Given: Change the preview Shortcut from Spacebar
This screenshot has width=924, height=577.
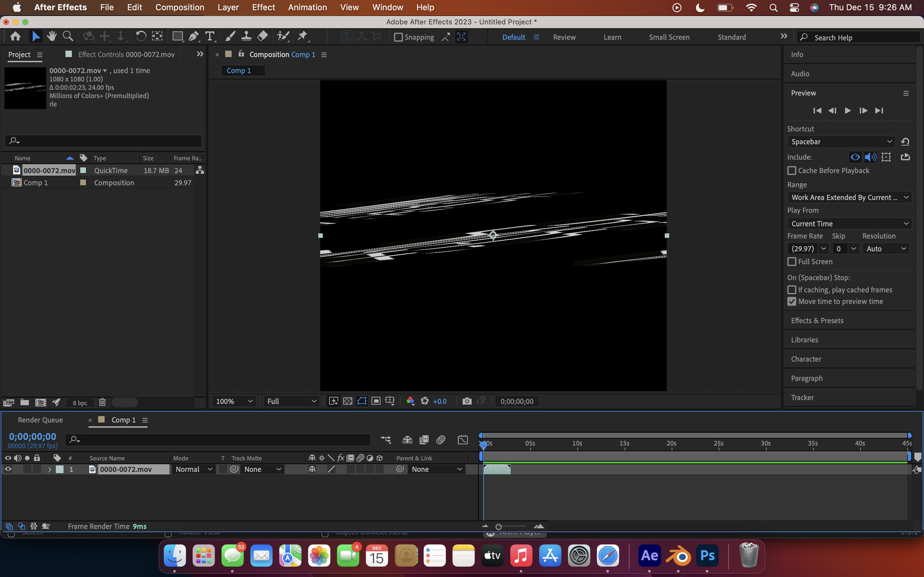Looking at the screenshot, I should [x=840, y=142].
